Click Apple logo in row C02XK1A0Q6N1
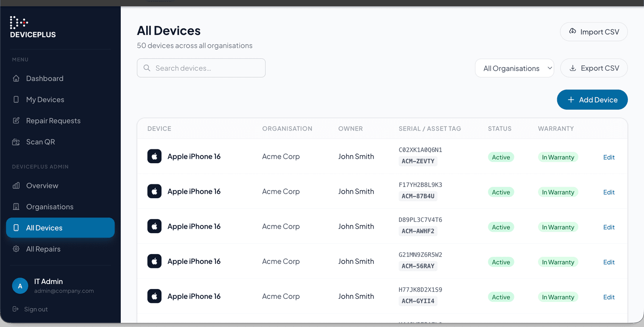Image resolution: width=644 pixels, height=327 pixels. click(x=154, y=156)
